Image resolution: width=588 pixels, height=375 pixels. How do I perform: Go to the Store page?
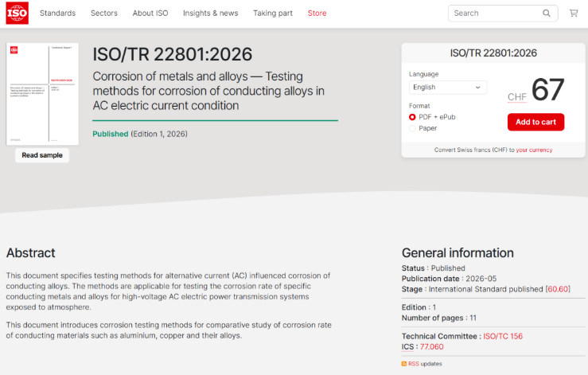(x=317, y=14)
